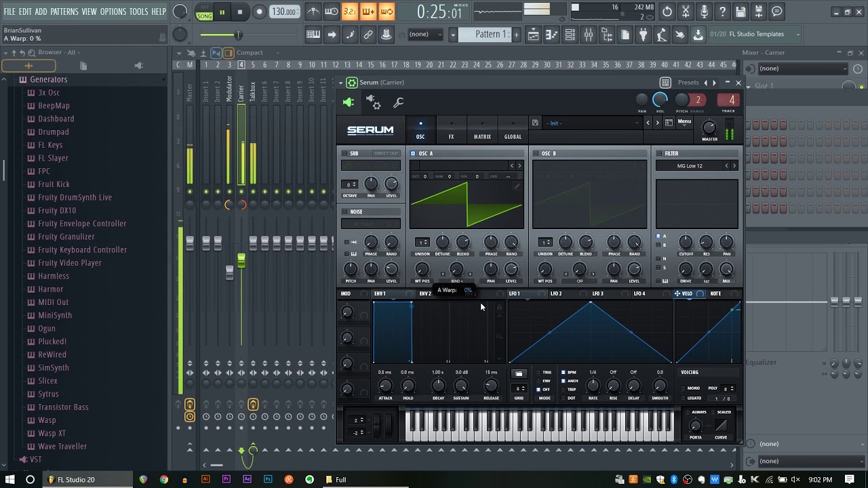Stop playback with the stop button

[x=240, y=12]
